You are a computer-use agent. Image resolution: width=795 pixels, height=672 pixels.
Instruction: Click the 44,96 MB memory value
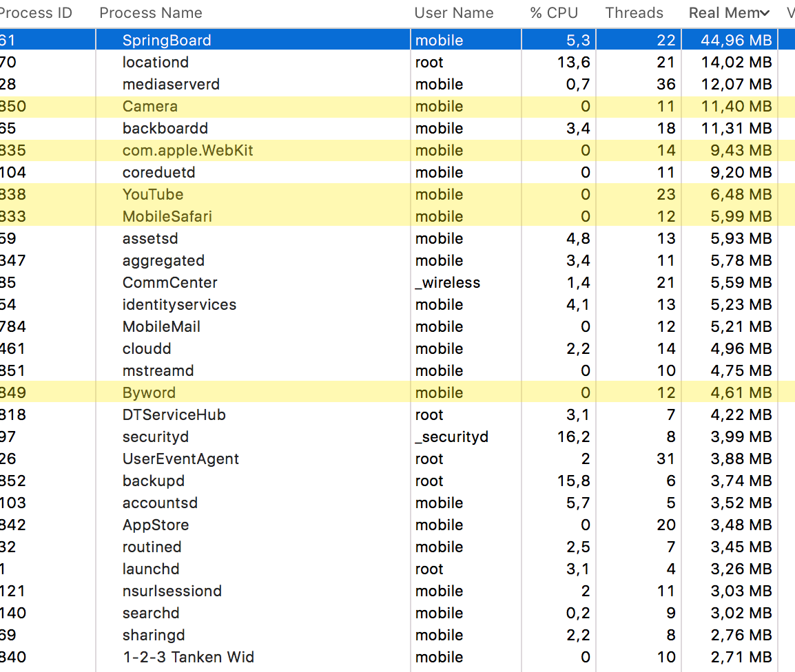click(x=736, y=40)
